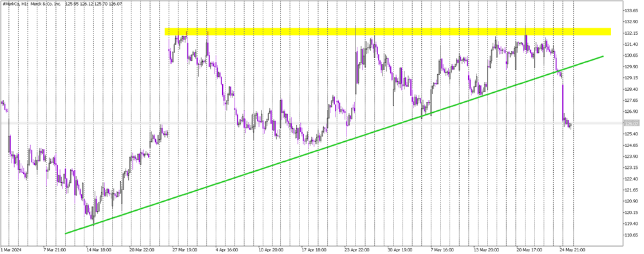Click the 119.40 price axis label
Screen dimensions: 644x254
[x=630, y=224]
